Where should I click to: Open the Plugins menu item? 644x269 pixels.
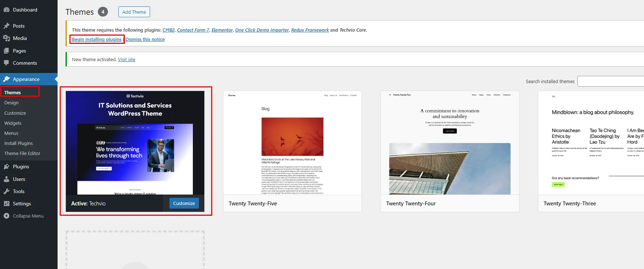pos(29,167)
